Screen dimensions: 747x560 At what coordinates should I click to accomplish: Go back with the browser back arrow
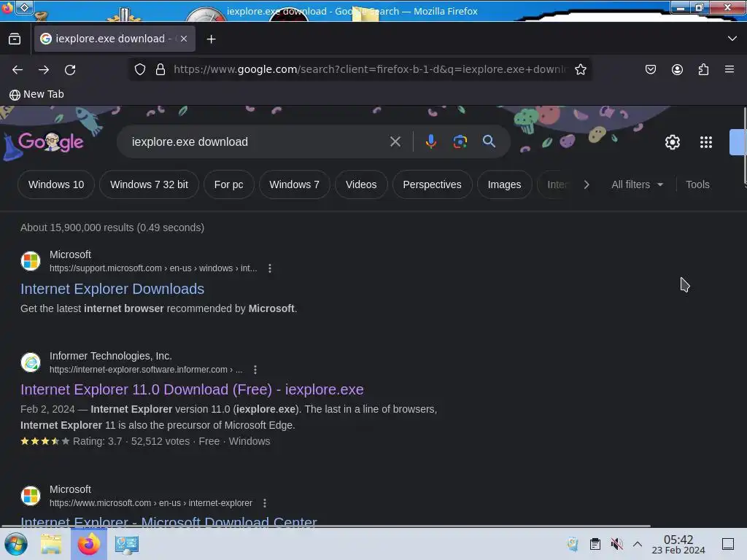point(18,69)
